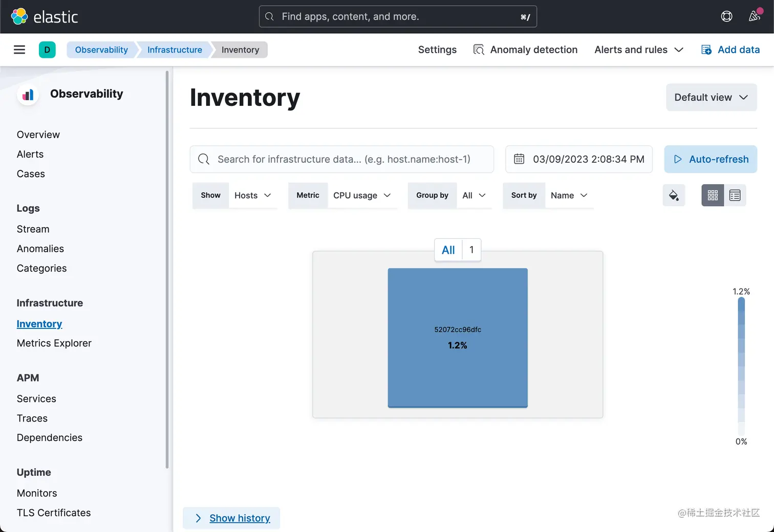Open the Default view dropdown

click(x=712, y=97)
